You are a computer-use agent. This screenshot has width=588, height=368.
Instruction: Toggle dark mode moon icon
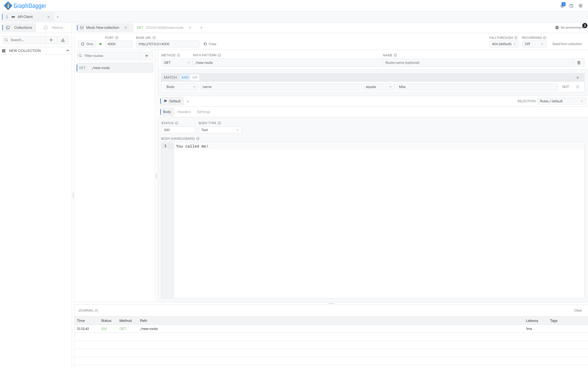(571, 6)
